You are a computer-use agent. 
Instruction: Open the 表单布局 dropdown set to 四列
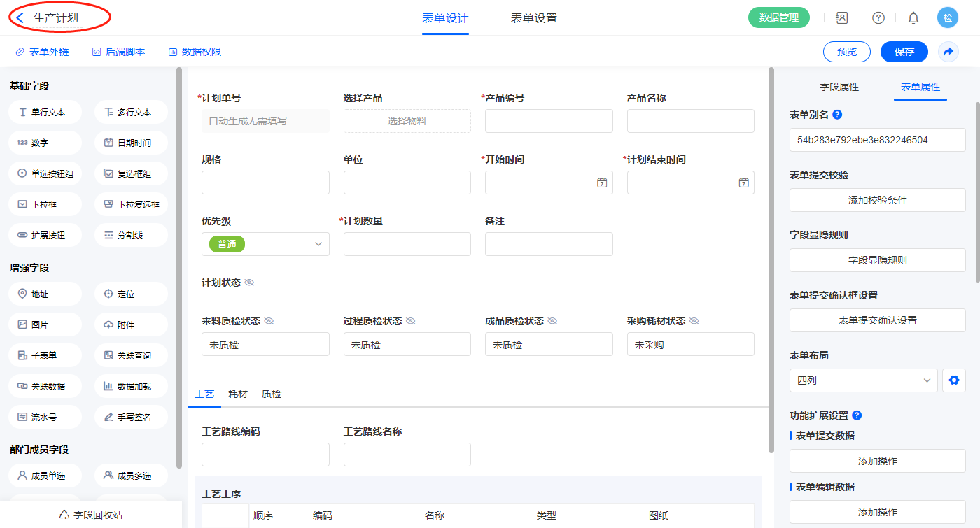pos(862,380)
